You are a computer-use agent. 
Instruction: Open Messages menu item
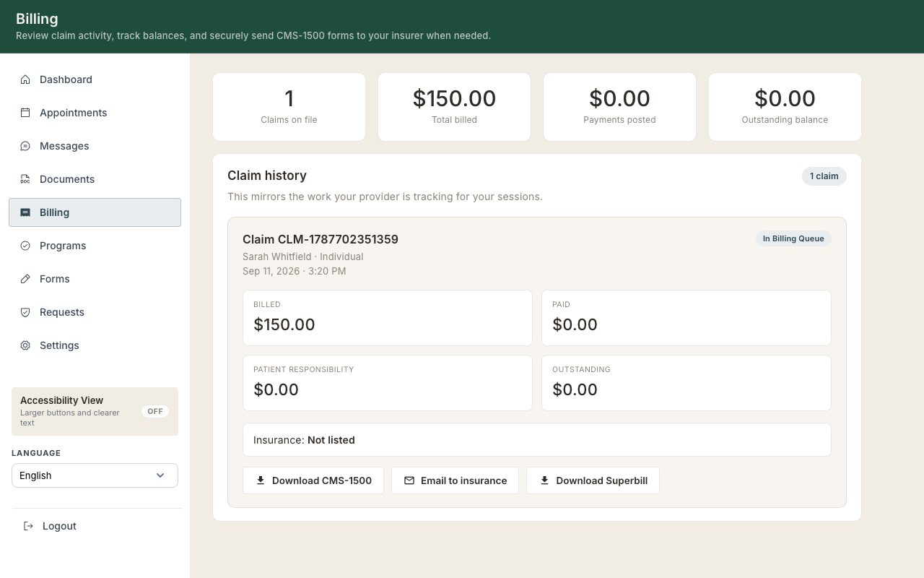95,146
